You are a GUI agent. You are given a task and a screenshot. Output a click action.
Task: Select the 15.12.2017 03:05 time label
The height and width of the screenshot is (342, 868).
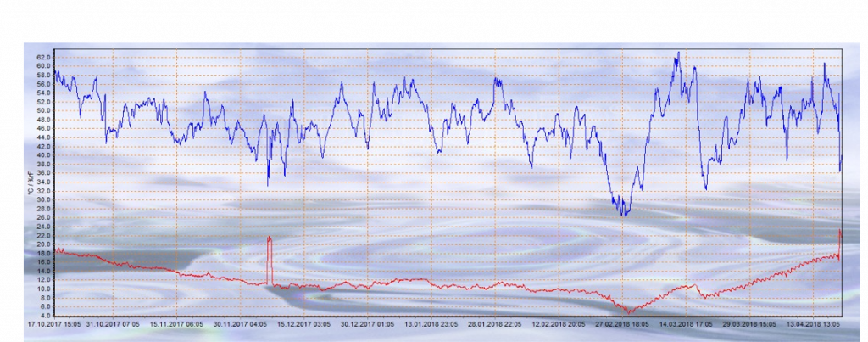[305, 323]
